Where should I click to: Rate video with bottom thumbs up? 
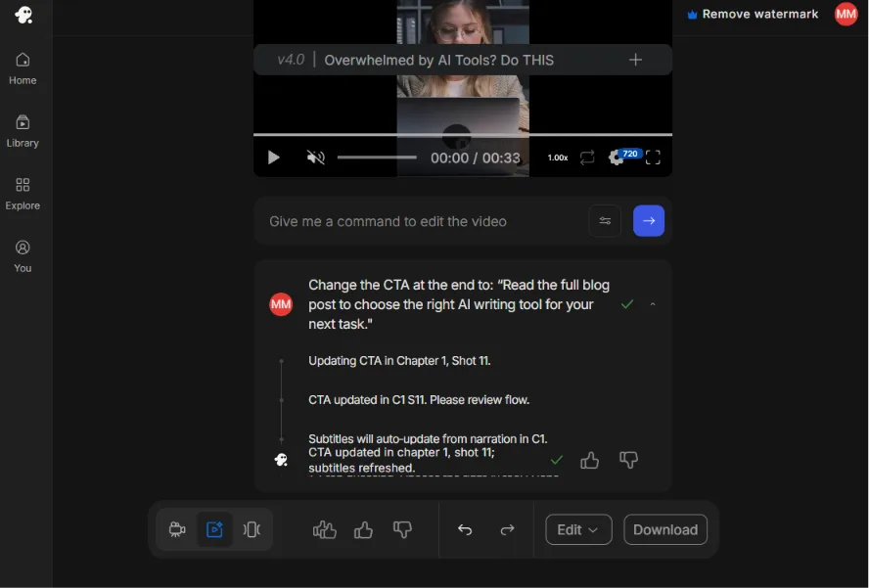point(364,530)
